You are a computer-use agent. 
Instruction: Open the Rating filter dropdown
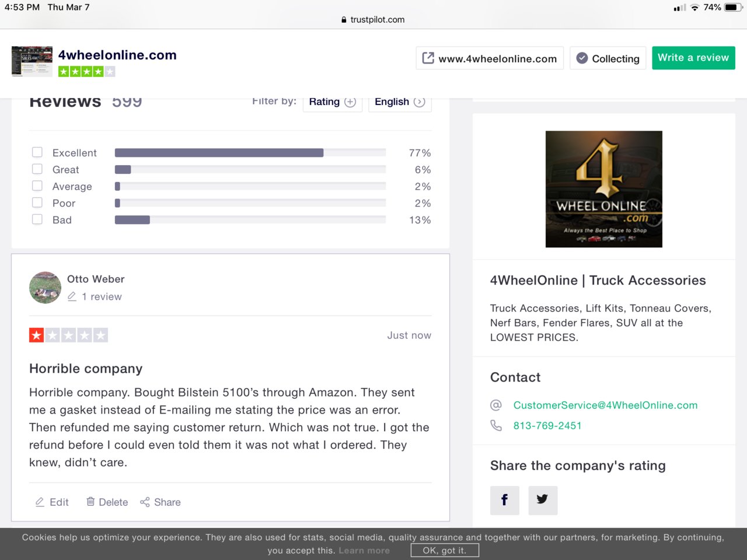(333, 102)
